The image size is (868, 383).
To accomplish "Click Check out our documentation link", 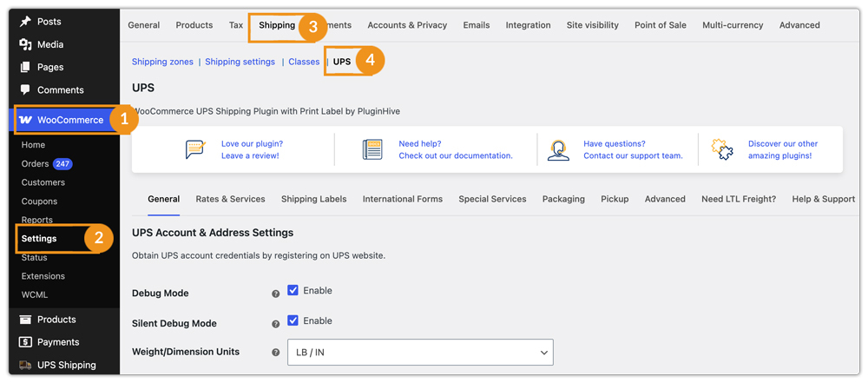I will pos(456,155).
